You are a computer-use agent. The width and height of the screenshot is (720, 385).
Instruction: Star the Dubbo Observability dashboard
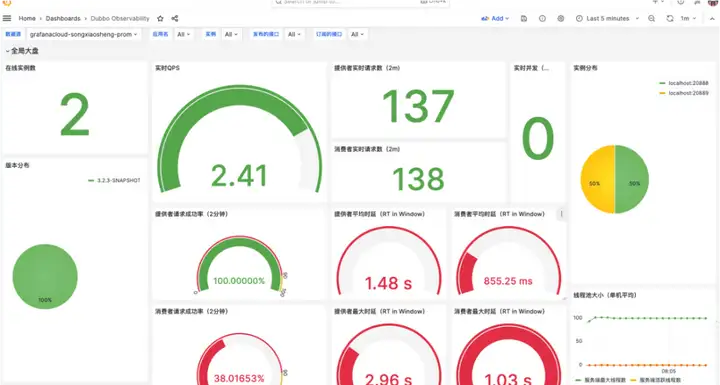click(x=160, y=18)
